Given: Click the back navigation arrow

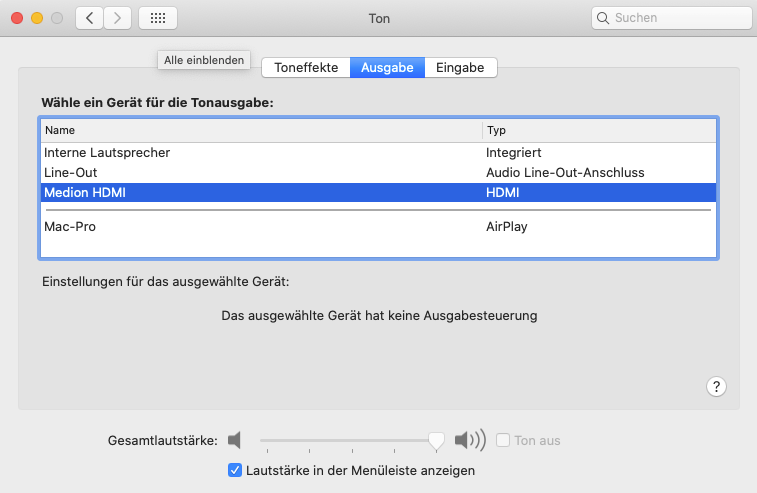Looking at the screenshot, I should point(90,18).
